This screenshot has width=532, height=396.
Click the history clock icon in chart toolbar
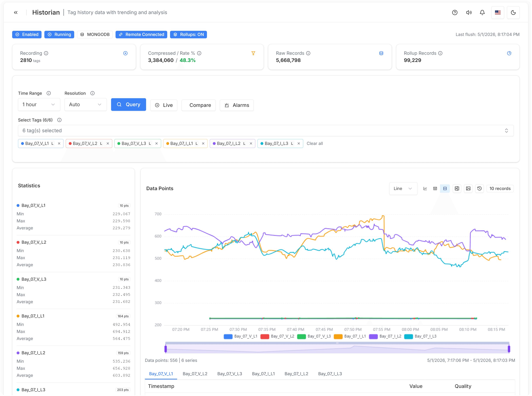[479, 189]
